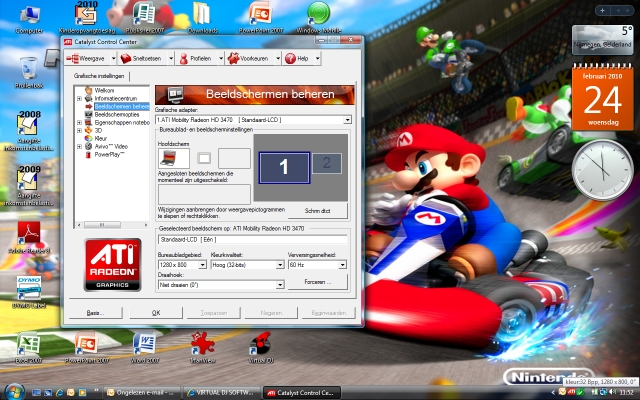This screenshot has width=640, height=400.
Task: Open the Word 2007 desktop icon
Action: (x=144, y=347)
